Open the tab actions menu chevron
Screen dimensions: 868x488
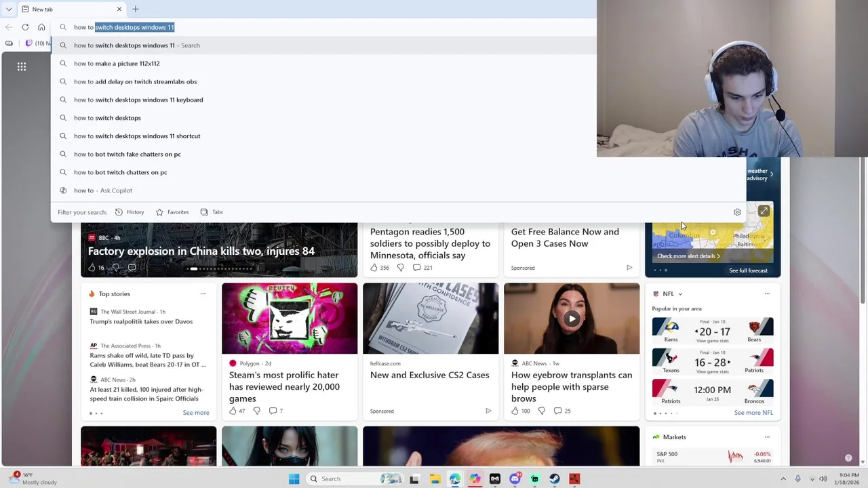8,9
